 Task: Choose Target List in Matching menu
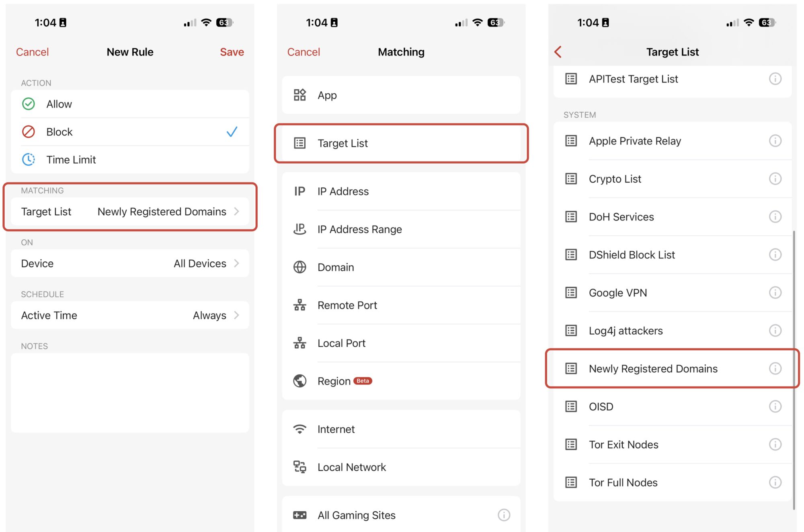tap(401, 143)
